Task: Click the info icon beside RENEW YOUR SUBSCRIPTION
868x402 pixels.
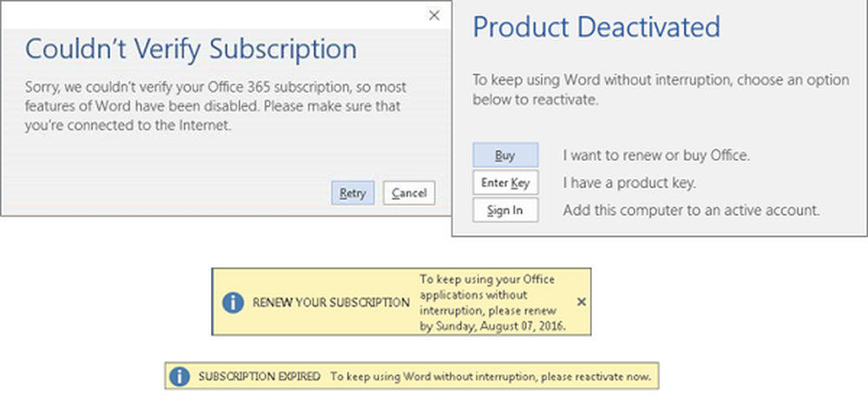Action: coord(233,302)
